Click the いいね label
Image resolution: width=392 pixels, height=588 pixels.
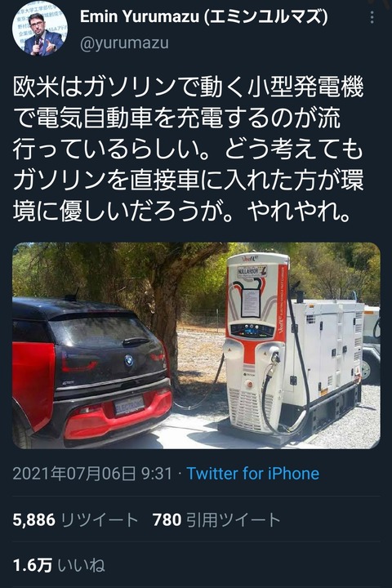tap(82, 565)
